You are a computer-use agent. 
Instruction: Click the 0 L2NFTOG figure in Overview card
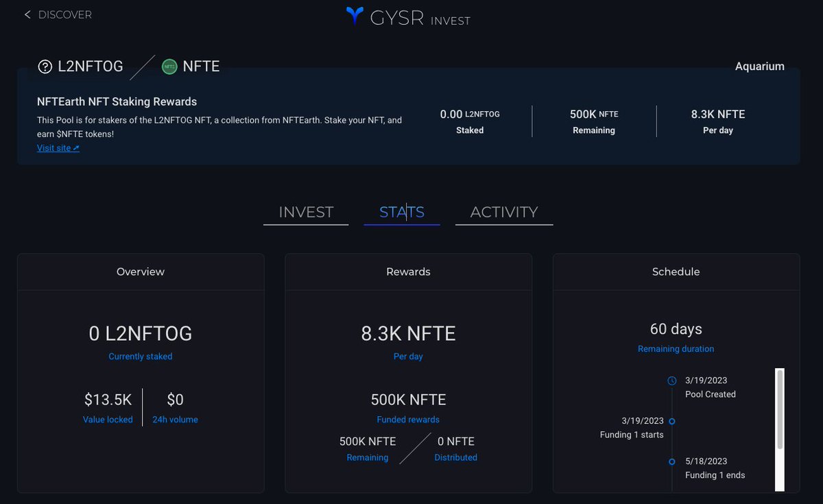point(141,334)
